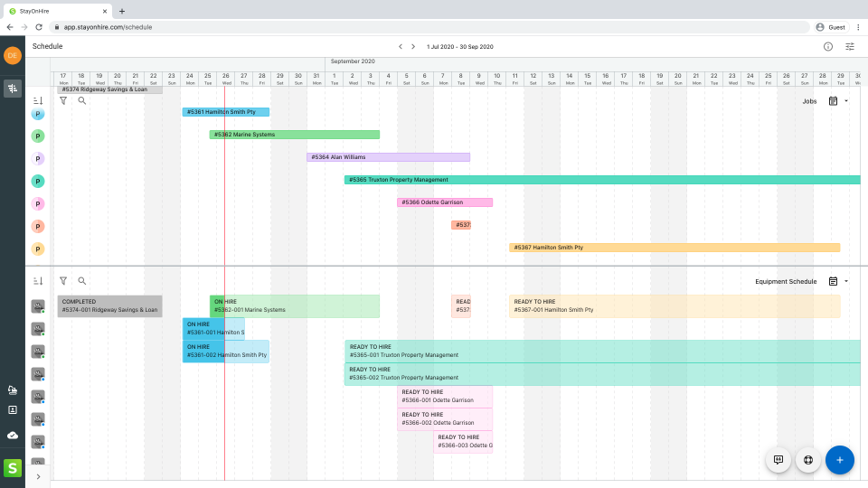Search within the Jobs section
Screen dimensions: 868x488
(82, 100)
